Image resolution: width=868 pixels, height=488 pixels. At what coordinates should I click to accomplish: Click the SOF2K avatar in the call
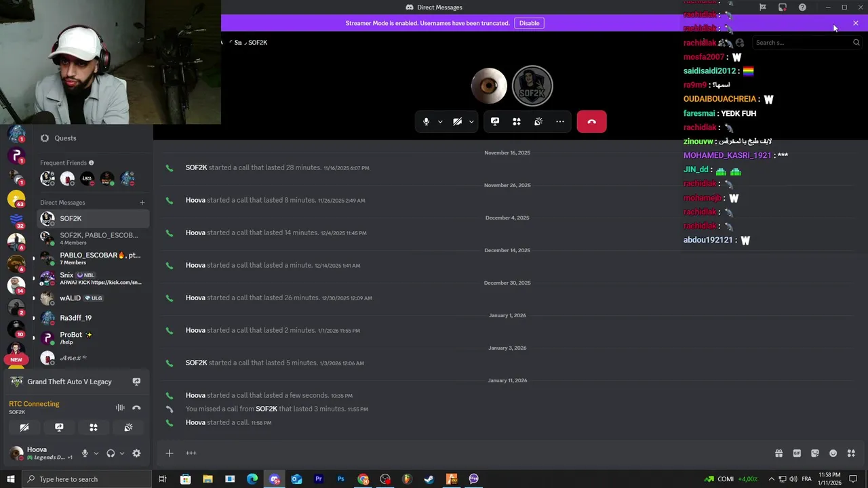[x=532, y=86]
